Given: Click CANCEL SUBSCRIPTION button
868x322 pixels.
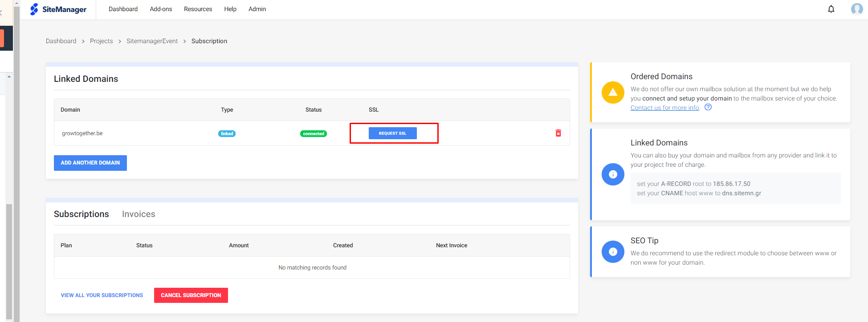Looking at the screenshot, I should coord(191,295).
